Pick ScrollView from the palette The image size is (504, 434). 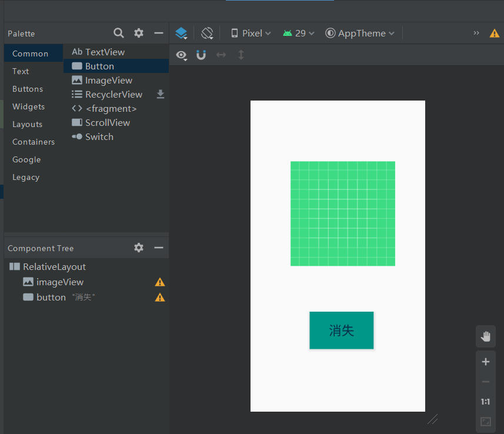coord(116,122)
